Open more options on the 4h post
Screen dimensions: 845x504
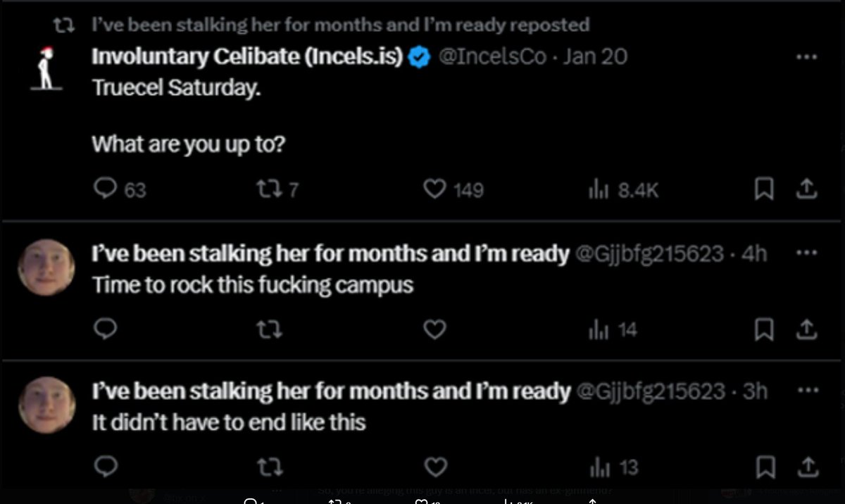[806, 253]
